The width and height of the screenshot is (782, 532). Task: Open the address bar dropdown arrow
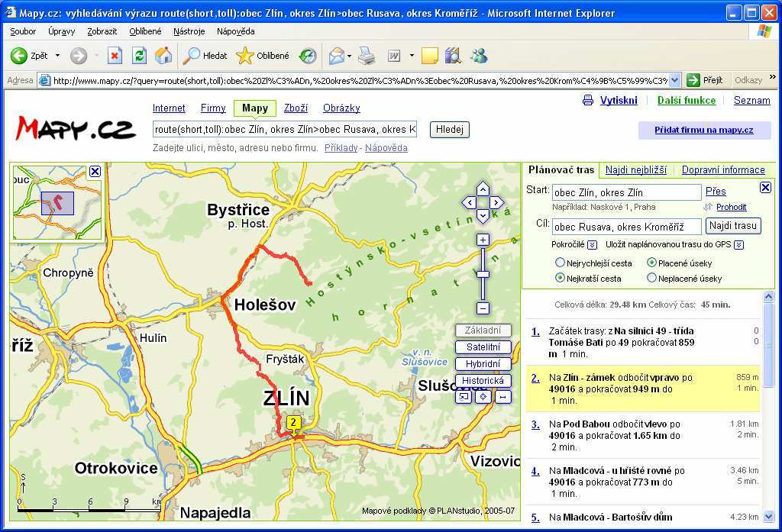(x=675, y=80)
